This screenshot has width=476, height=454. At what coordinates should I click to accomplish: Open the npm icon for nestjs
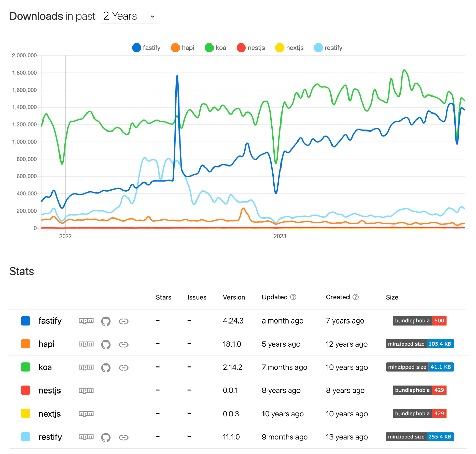tap(86, 391)
